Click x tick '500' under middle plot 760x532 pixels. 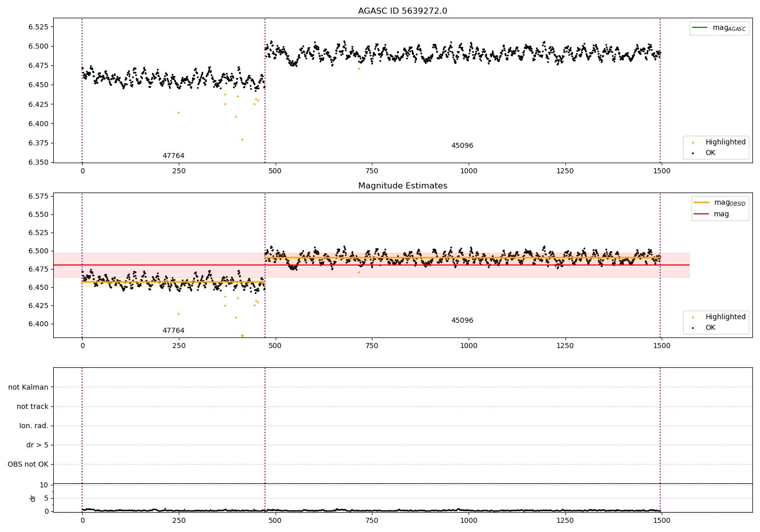point(275,346)
